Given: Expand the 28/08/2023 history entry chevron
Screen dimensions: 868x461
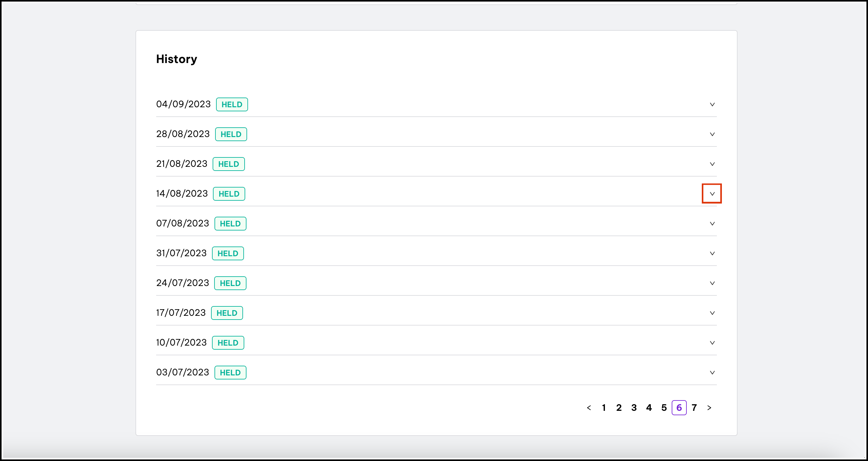Looking at the screenshot, I should [x=712, y=134].
